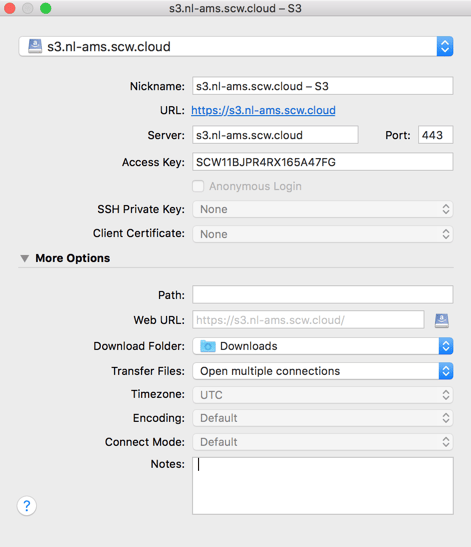Open the Transfer Files dropdown
Viewport: 471px width, 547px height.
323,371
